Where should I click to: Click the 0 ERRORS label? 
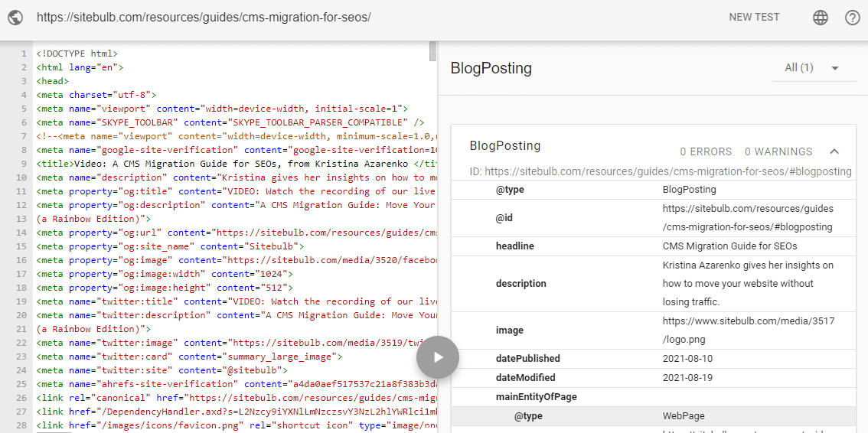click(706, 151)
